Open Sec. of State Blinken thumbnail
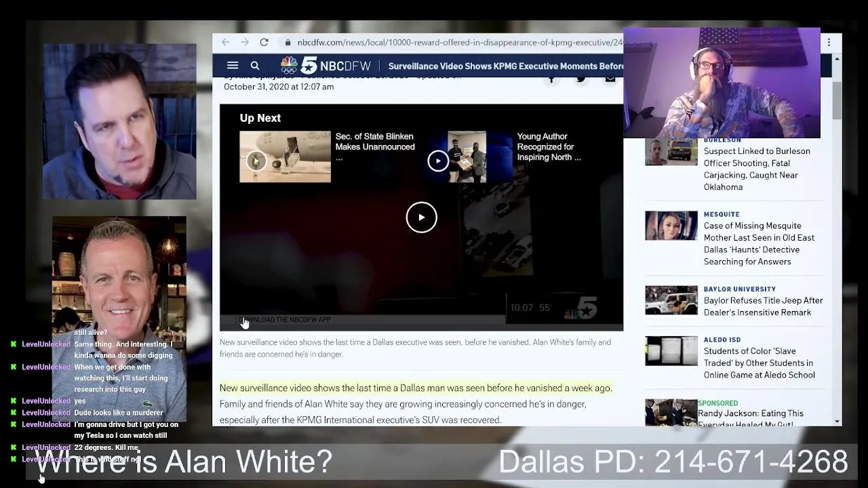 point(285,157)
